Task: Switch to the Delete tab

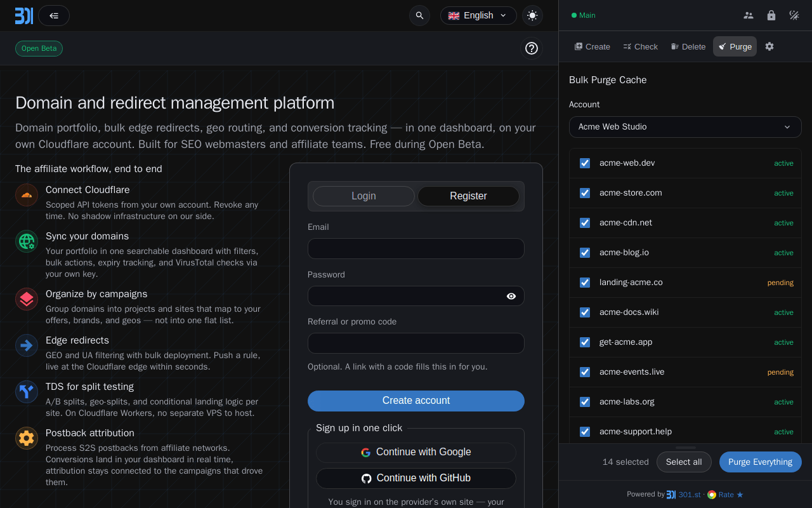Action: click(x=688, y=46)
